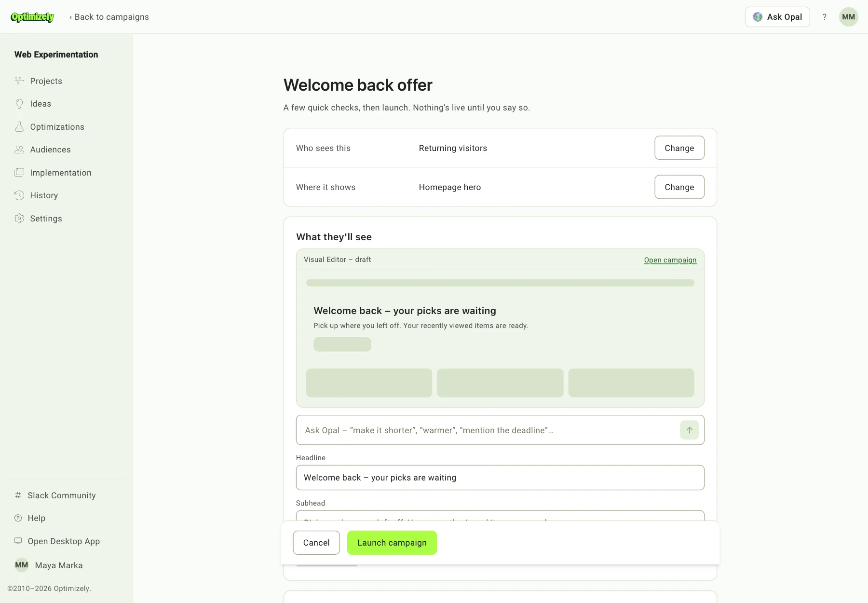
Task: Click the Slack Community hash icon
Action: tap(18, 495)
